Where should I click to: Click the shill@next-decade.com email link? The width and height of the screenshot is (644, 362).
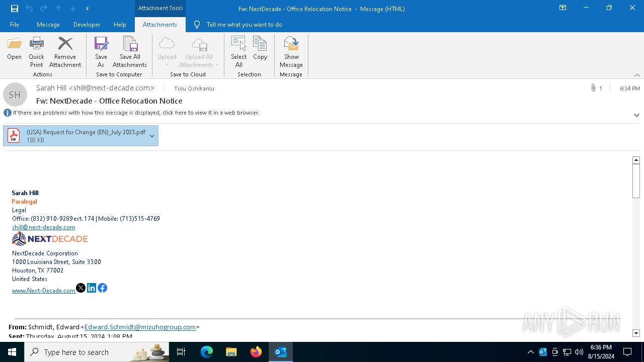(x=43, y=227)
